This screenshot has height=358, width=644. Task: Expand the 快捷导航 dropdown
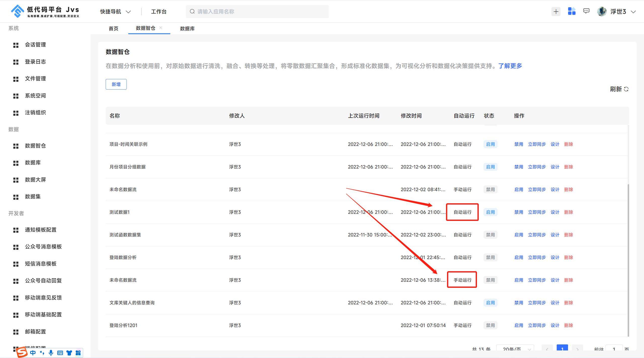tap(115, 12)
